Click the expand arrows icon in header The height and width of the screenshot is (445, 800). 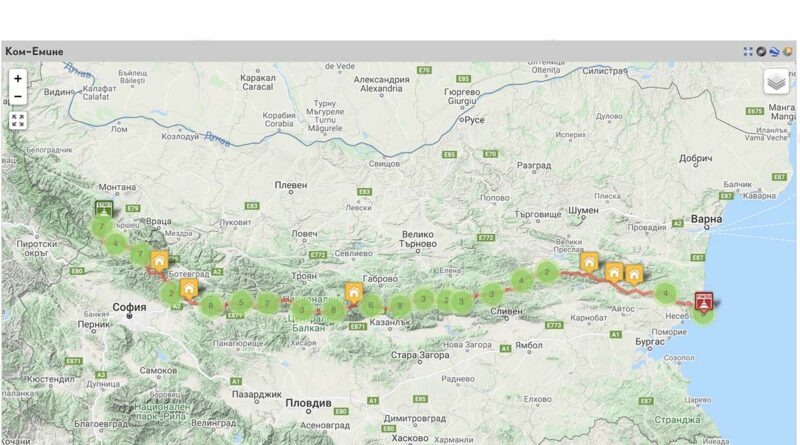tap(748, 52)
